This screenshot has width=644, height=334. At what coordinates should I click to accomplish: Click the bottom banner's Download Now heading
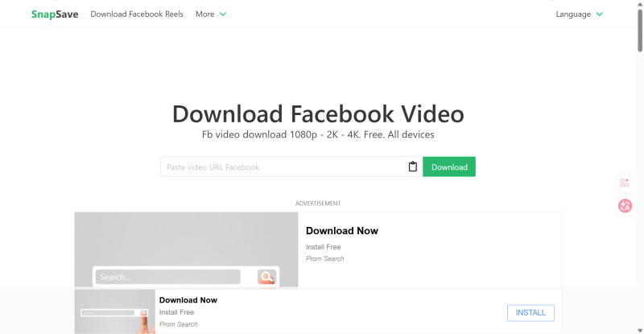[188, 300]
